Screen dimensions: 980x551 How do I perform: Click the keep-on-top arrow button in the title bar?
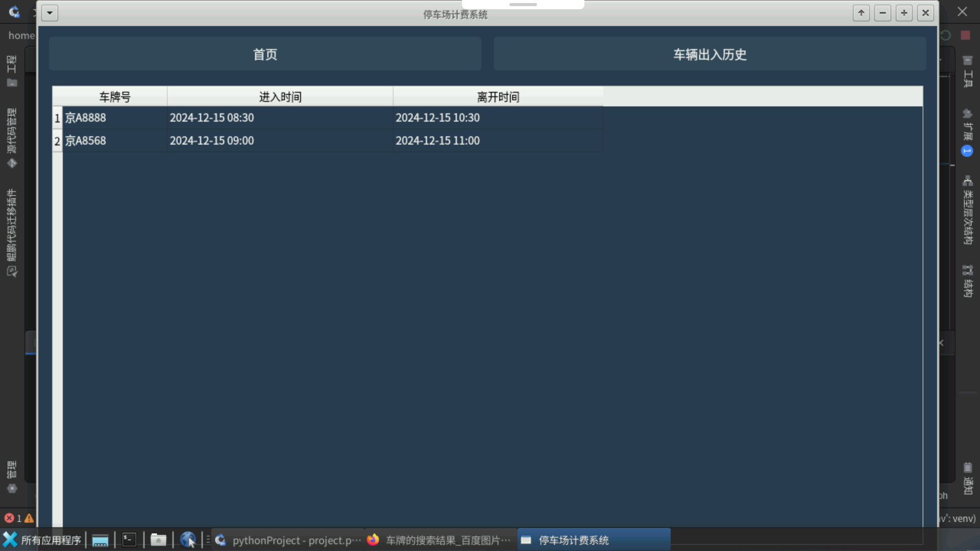[x=861, y=13]
